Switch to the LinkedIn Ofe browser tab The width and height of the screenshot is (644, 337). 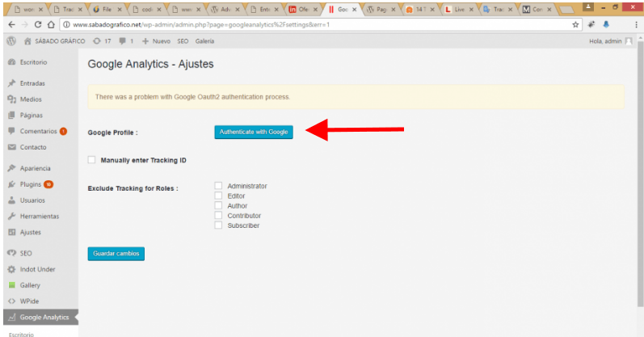click(x=303, y=10)
